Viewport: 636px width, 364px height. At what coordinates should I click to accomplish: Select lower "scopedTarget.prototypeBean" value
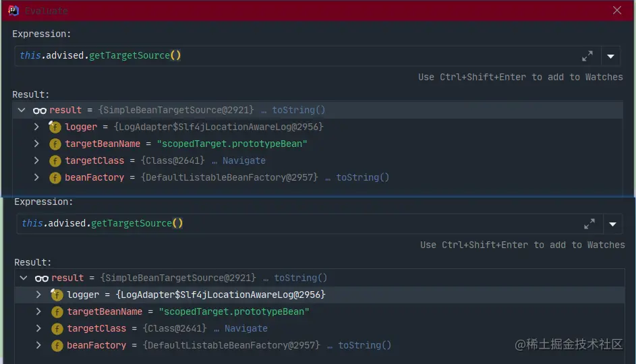pyautogui.click(x=234, y=311)
